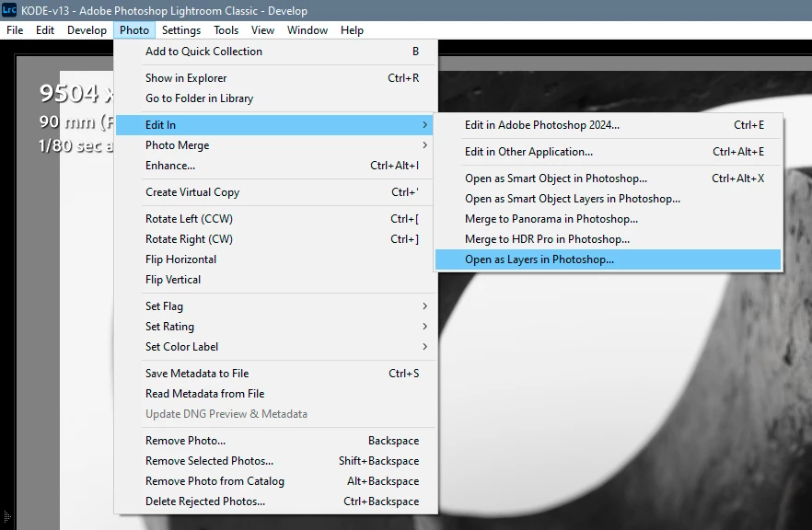Expand the Photo Merge submenu
812x530 pixels.
pyautogui.click(x=275, y=145)
